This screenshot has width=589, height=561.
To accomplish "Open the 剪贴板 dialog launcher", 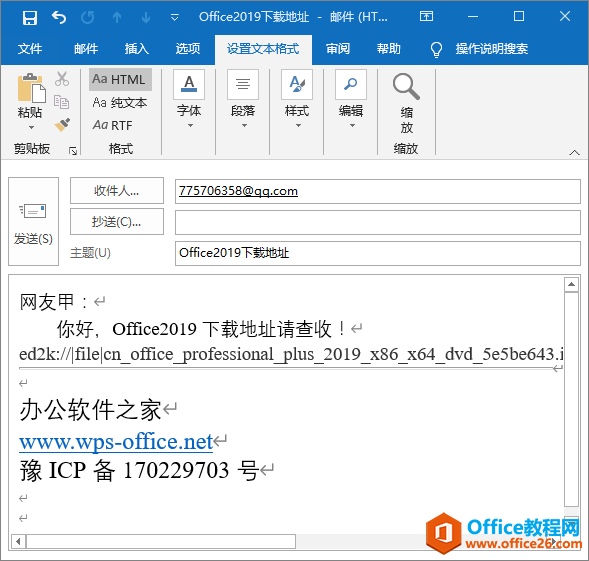I will 73,151.
